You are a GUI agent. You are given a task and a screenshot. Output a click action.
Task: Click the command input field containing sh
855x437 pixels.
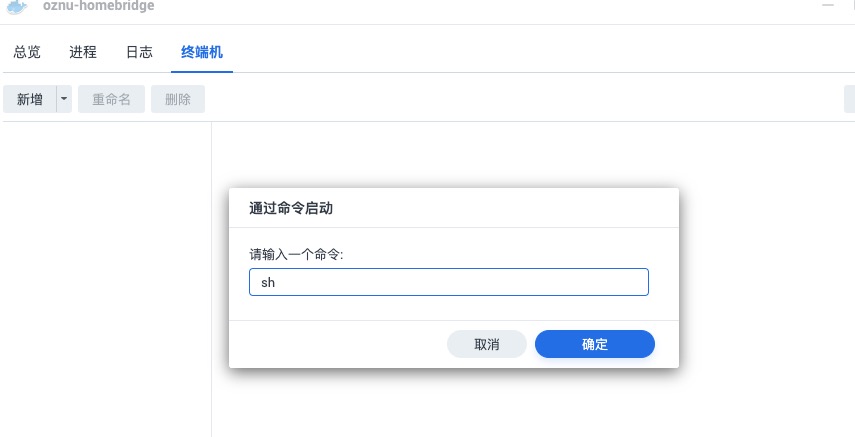[x=448, y=282]
